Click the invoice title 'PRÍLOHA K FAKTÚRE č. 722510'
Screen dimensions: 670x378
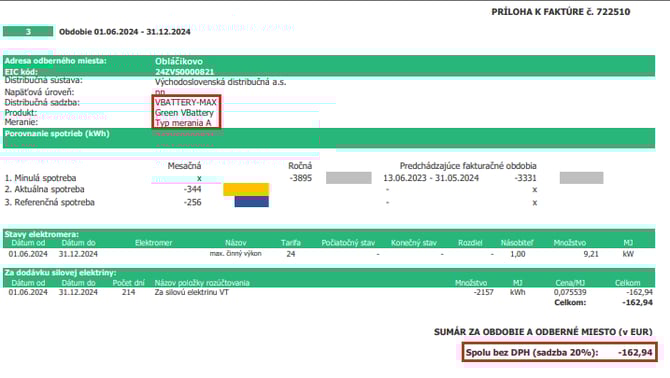[561, 12]
